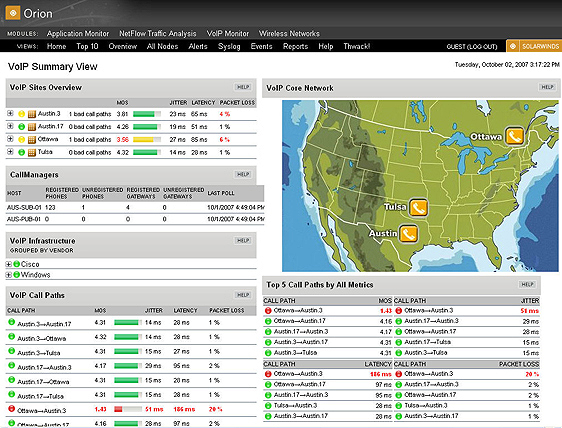Click Austin.3 site green MOS bar

pos(147,114)
